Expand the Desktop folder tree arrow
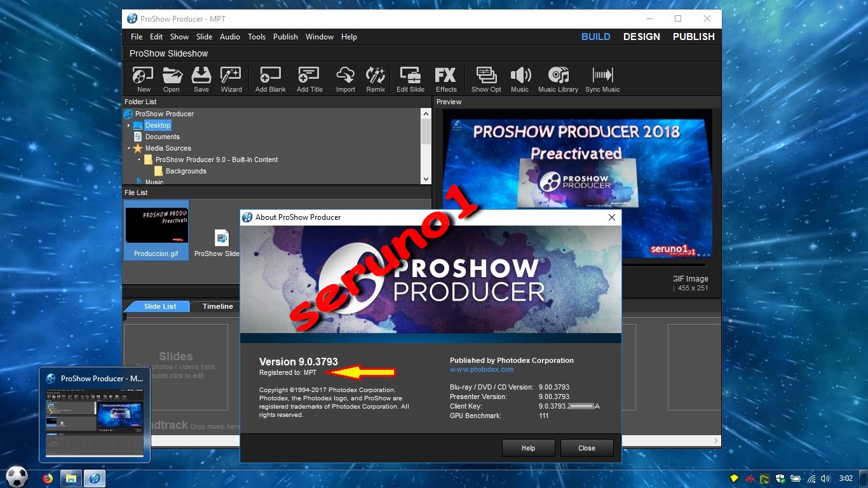This screenshot has height=488, width=868. click(128, 125)
